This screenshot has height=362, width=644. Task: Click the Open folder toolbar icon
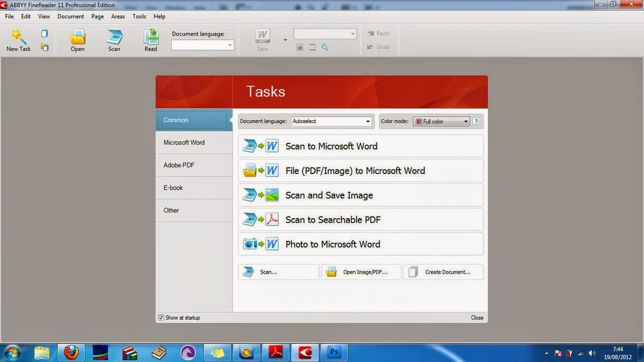coord(77,37)
